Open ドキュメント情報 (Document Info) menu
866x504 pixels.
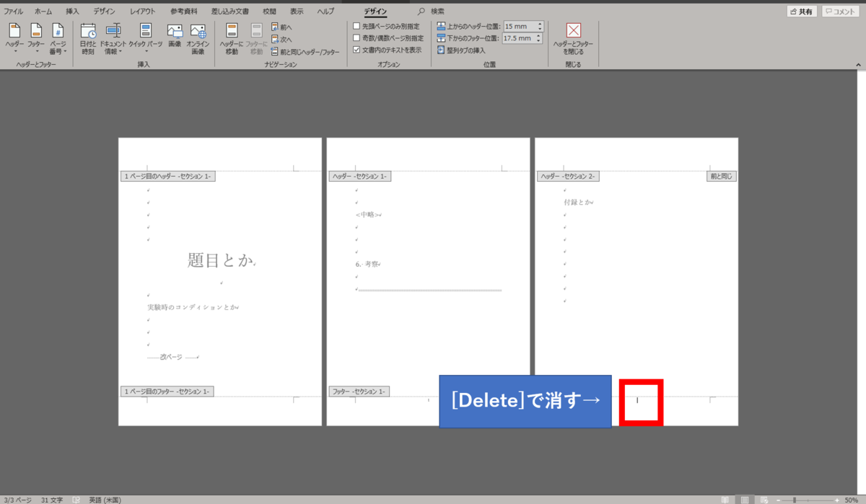click(x=113, y=39)
